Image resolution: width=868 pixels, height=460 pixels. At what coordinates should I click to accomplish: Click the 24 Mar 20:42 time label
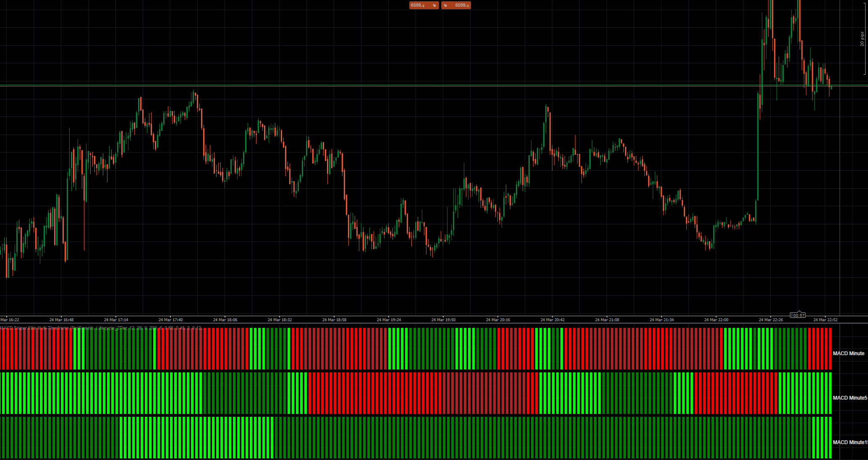click(552, 320)
